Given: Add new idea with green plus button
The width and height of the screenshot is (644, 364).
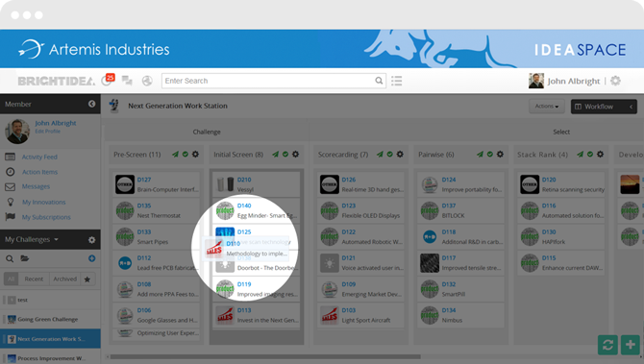Looking at the screenshot, I should coord(631,345).
